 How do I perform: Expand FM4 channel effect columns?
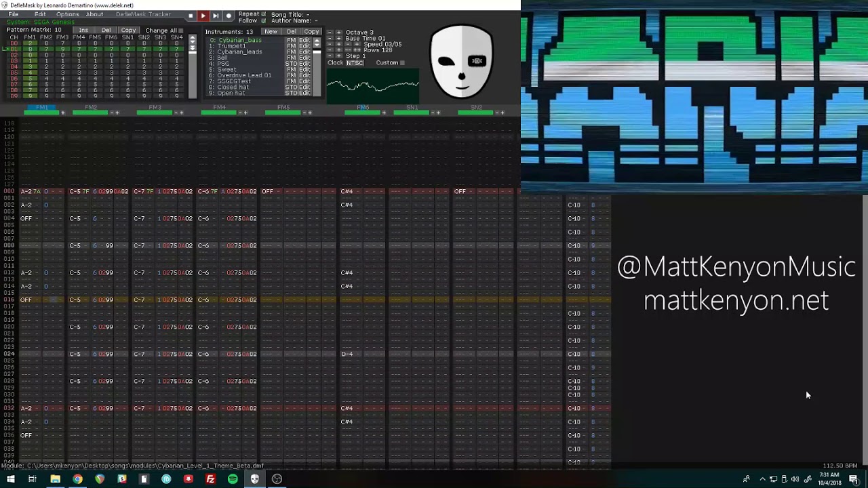click(245, 113)
